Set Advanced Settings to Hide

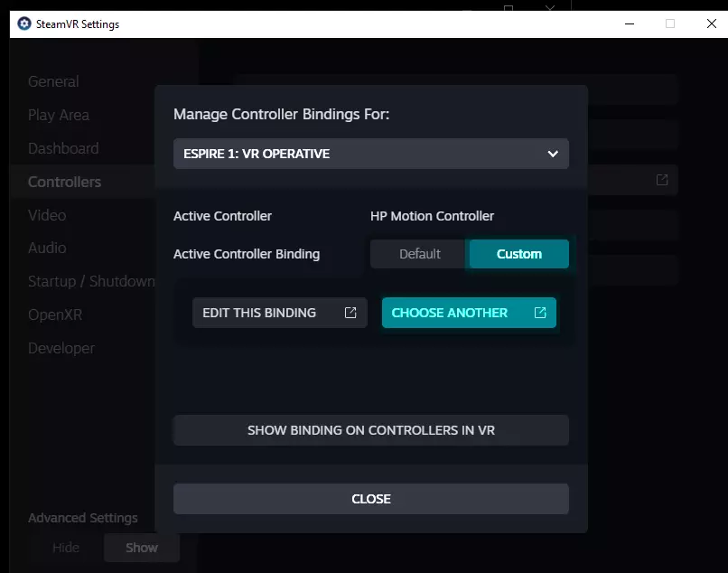click(66, 548)
